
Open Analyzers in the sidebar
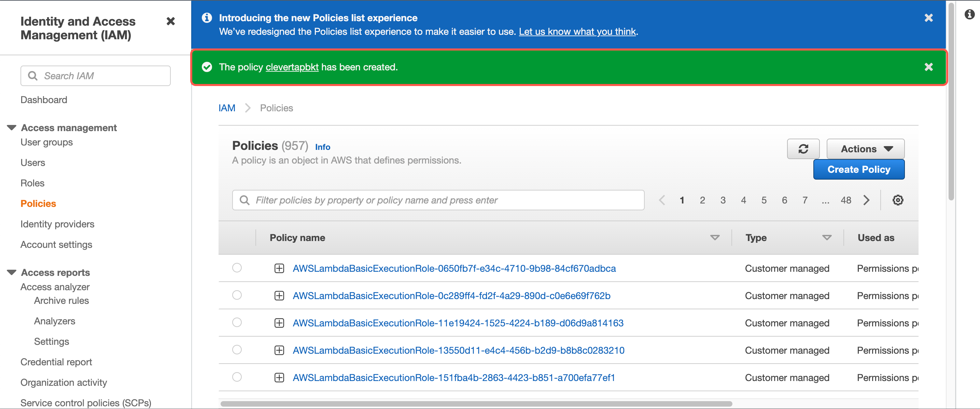pos(55,321)
